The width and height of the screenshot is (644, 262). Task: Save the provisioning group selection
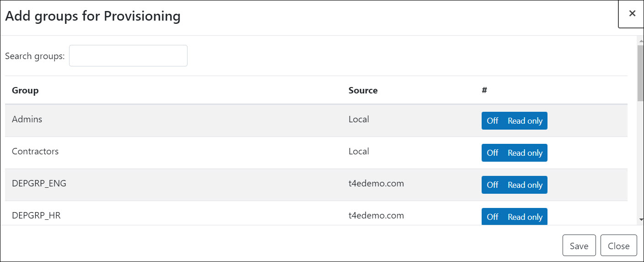point(579,246)
